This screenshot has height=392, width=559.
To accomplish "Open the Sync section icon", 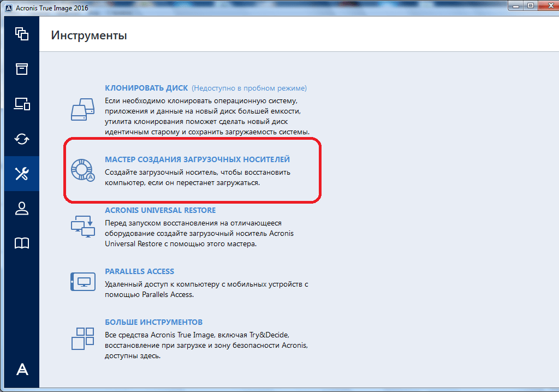I will (21, 139).
